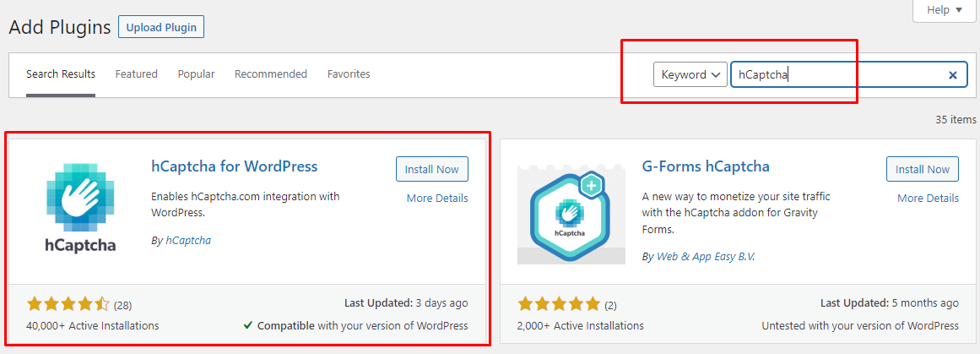Expand the Help panel
Screen dimensions: 980x354
coord(945,10)
